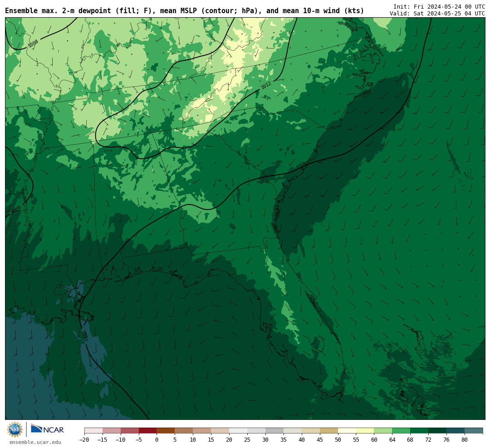
Task: Click the 1012 contour label over the Gulf
Action: 85,335
